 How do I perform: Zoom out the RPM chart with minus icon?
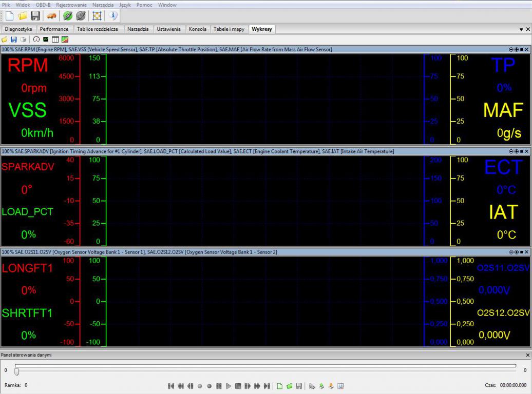pyautogui.click(x=511, y=50)
